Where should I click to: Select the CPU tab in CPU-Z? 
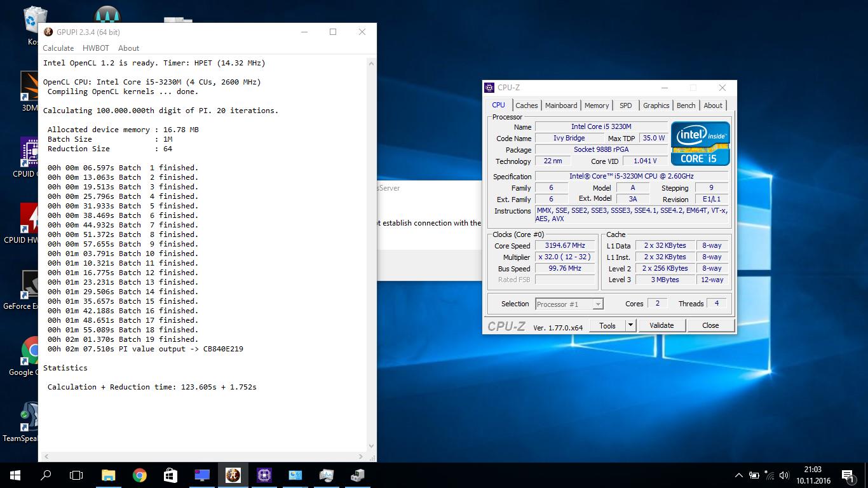point(499,105)
